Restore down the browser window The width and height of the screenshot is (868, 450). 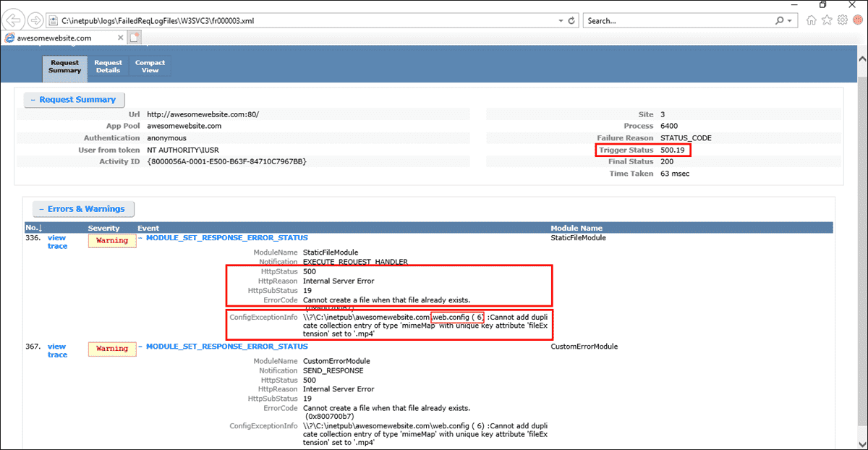click(x=822, y=5)
